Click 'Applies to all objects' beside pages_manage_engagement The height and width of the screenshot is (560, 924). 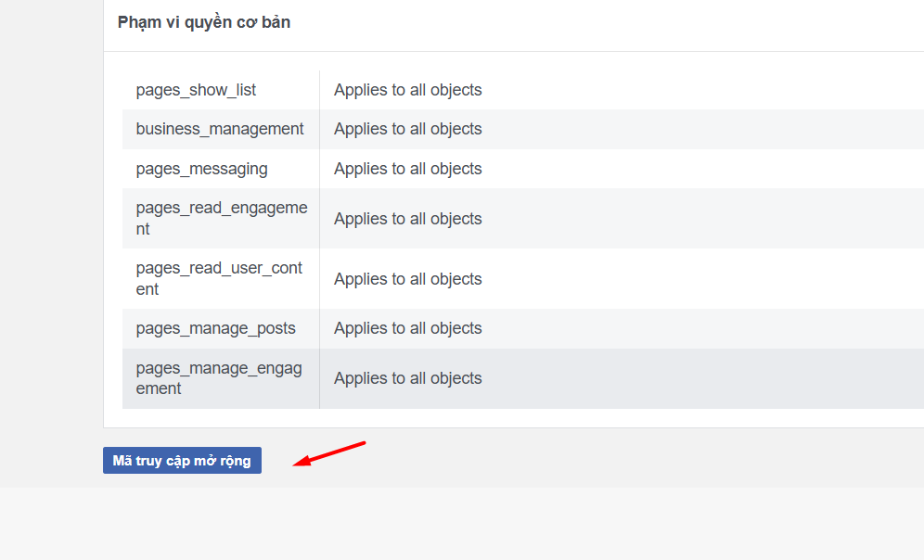pyautogui.click(x=408, y=378)
